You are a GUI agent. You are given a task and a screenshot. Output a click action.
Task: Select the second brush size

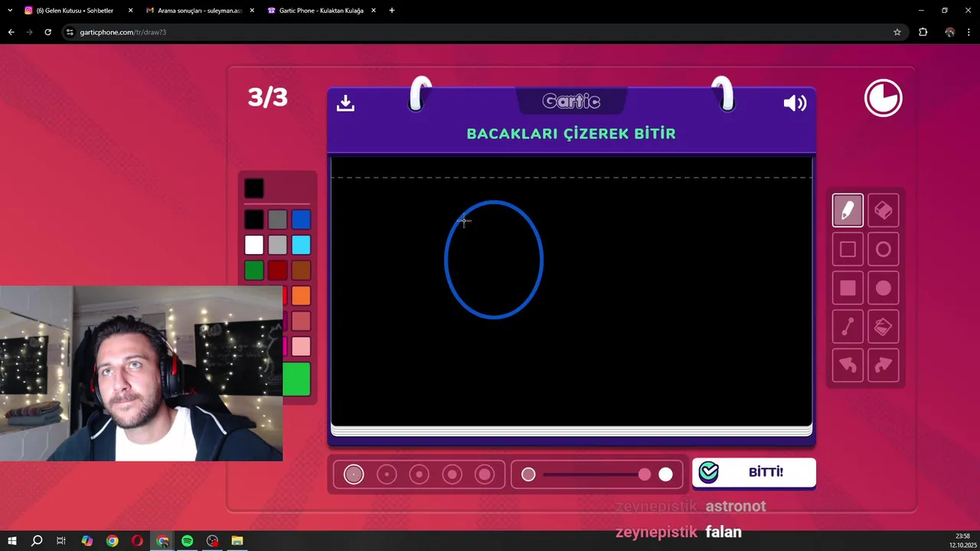[387, 474]
